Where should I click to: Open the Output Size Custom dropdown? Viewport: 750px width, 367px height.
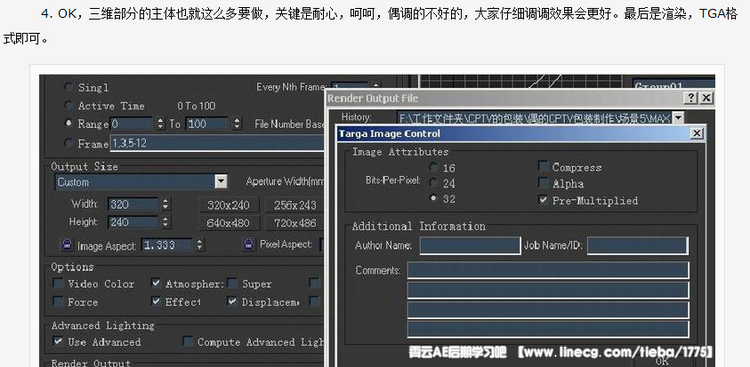pyautogui.click(x=221, y=182)
